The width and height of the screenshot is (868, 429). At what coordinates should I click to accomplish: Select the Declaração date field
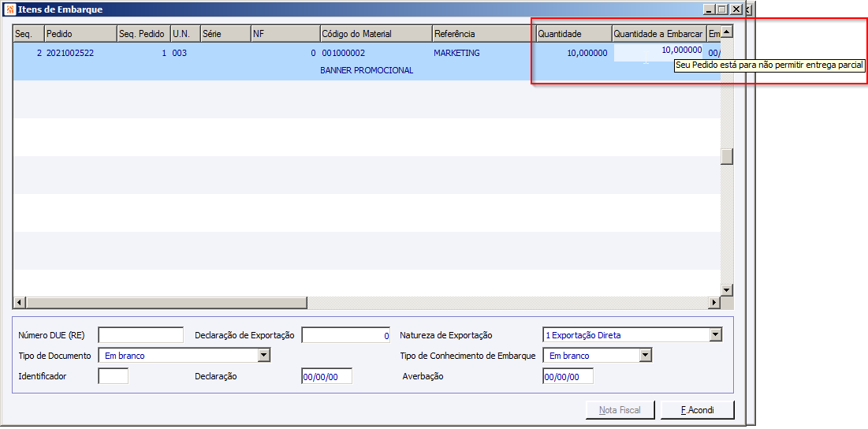pos(326,376)
